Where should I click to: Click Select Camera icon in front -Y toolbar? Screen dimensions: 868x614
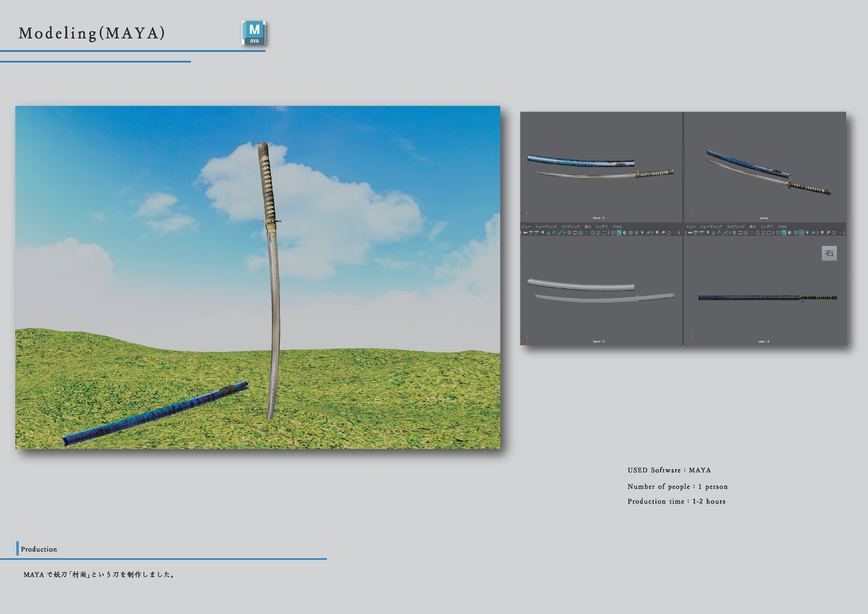tap(525, 233)
